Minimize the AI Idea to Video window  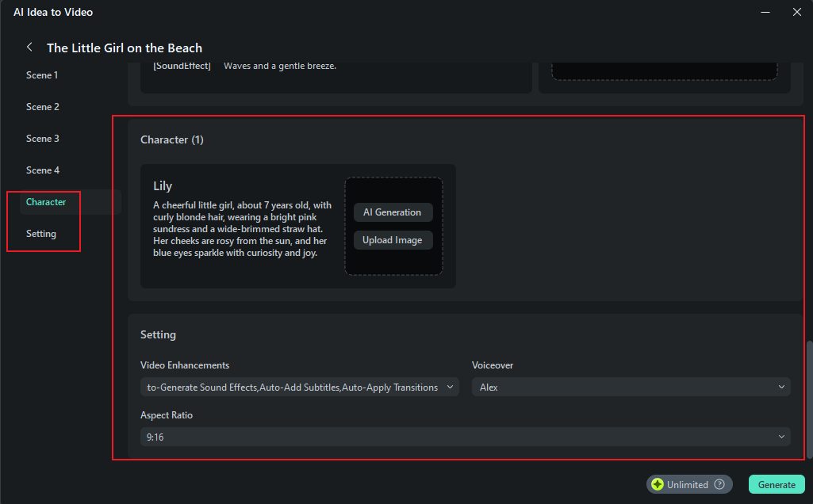click(x=765, y=12)
